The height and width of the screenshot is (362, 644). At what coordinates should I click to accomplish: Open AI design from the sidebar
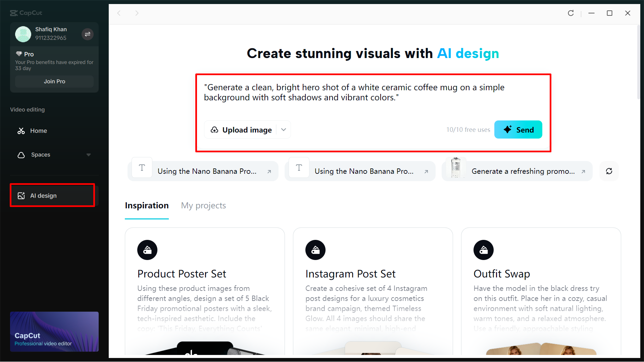point(43,195)
